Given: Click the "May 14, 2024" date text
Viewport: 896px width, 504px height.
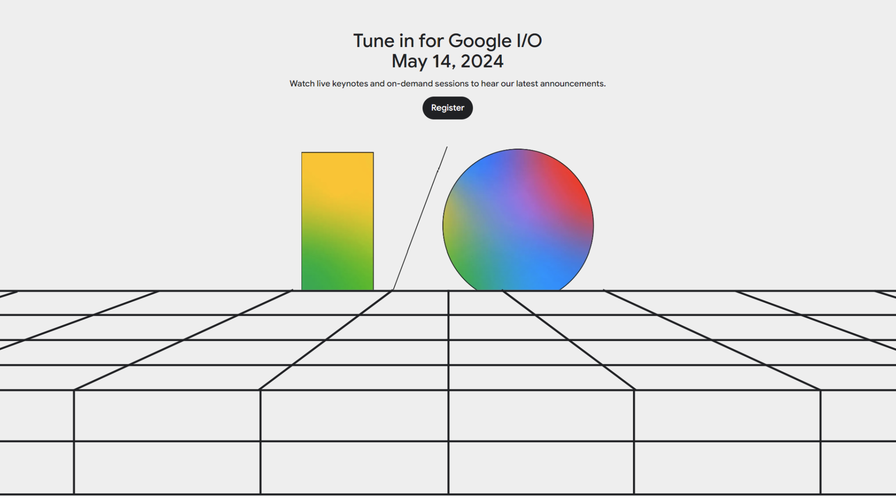Looking at the screenshot, I should pos(447,61).
